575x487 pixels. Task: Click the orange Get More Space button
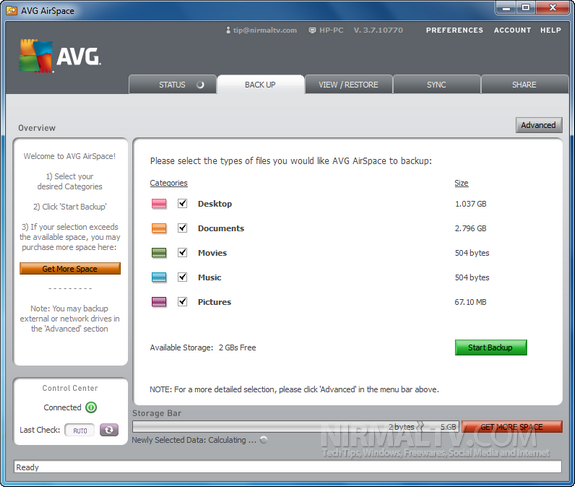tap(70, 268)
